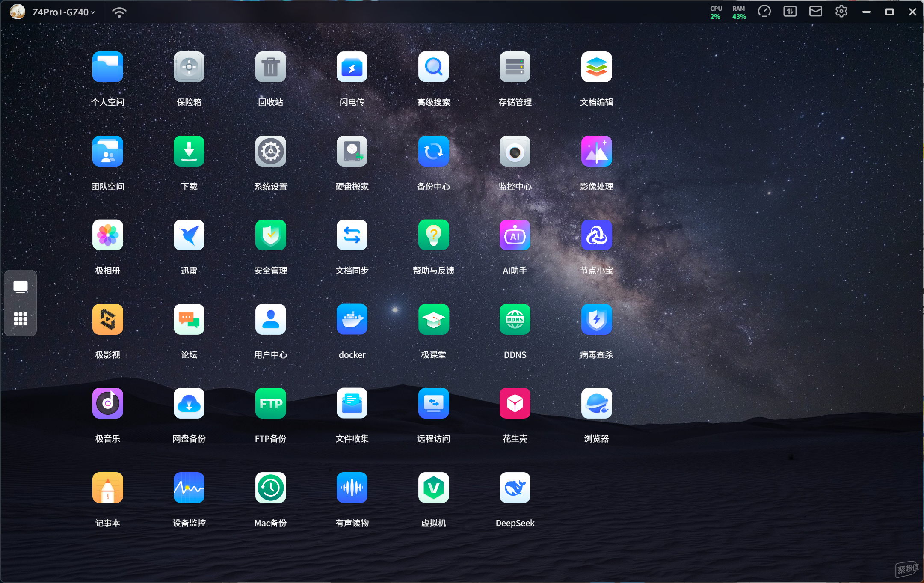Open 极相册 photo album app

click(x=107, y=235)
